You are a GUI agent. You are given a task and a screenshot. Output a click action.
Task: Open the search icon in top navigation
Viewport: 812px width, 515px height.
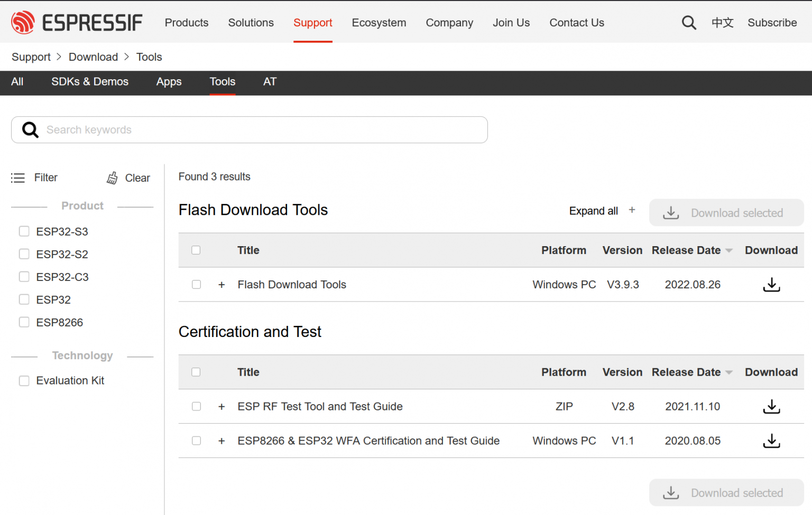689,22
